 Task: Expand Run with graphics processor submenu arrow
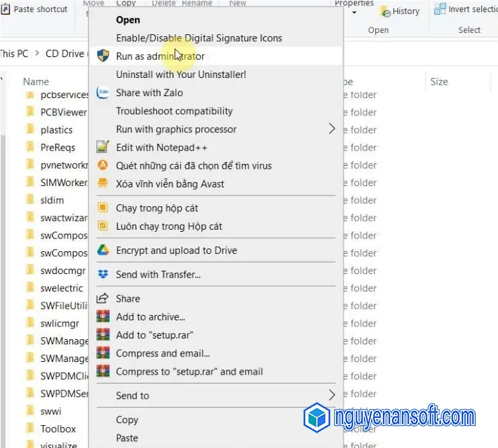tap(332, 129)
